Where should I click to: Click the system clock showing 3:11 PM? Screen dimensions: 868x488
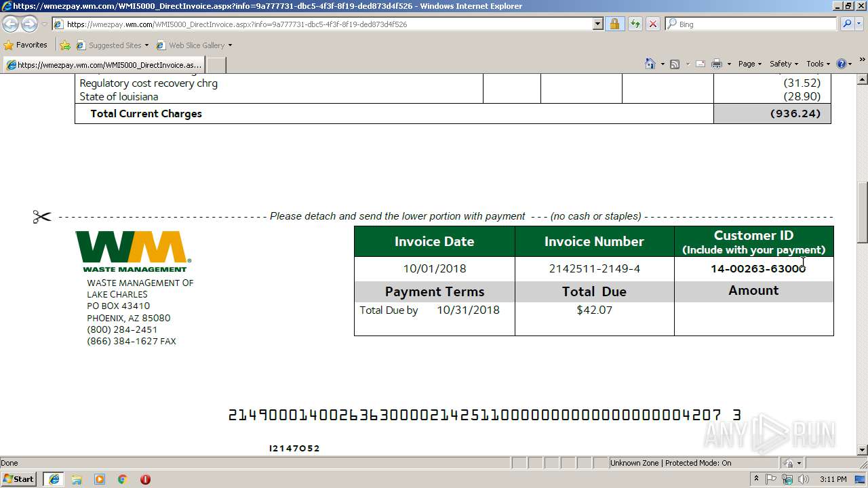pos(833,479)
